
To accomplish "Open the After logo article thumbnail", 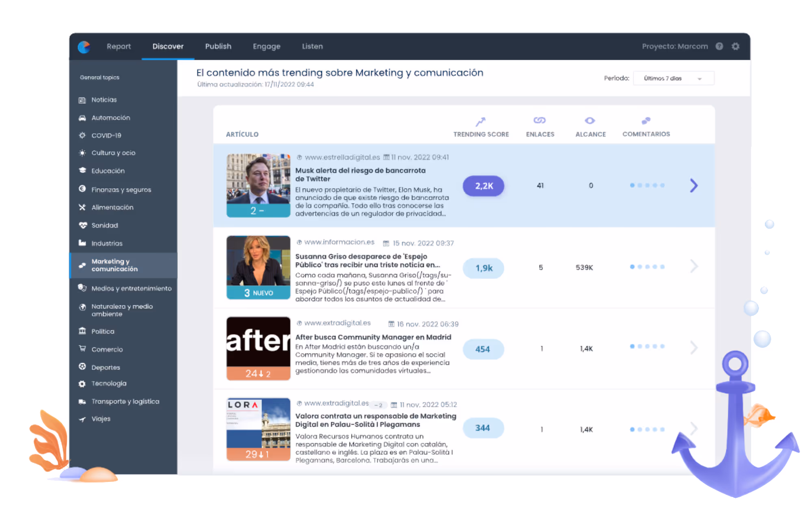I will 258,349.
